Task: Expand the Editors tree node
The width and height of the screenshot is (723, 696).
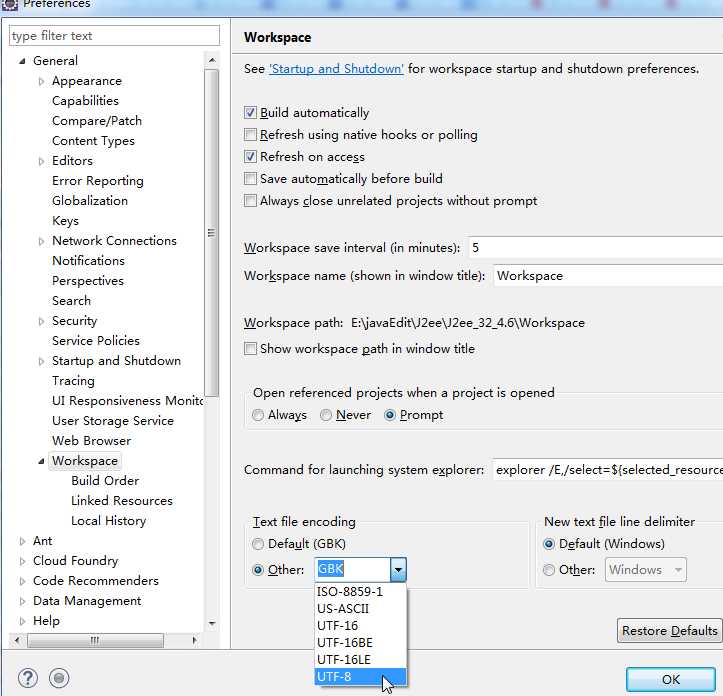Action: point(41,161)
